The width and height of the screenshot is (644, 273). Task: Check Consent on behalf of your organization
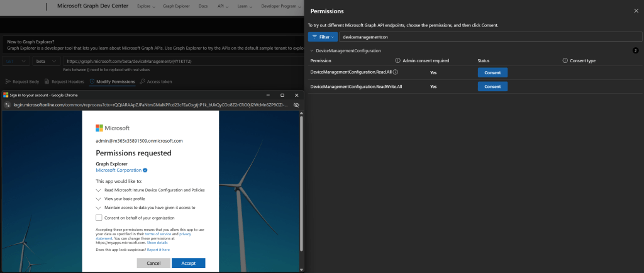[99, 218]
